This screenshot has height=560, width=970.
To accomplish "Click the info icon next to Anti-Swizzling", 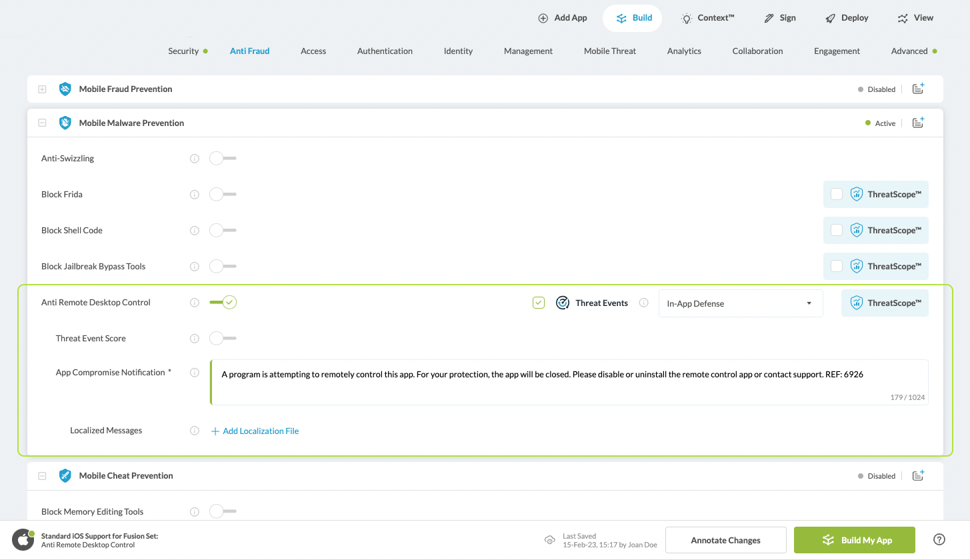I will [x=195, y=159].
